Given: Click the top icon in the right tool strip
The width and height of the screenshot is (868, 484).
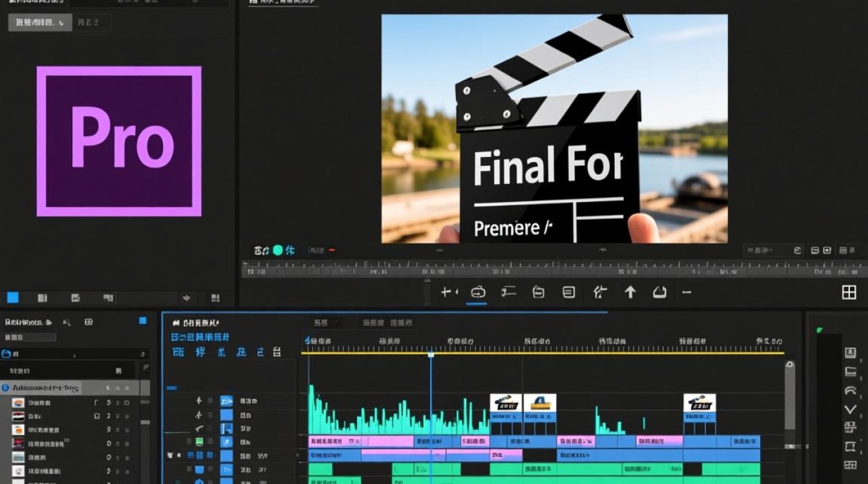Looking at the screenshot, I should tap(851, 353).
